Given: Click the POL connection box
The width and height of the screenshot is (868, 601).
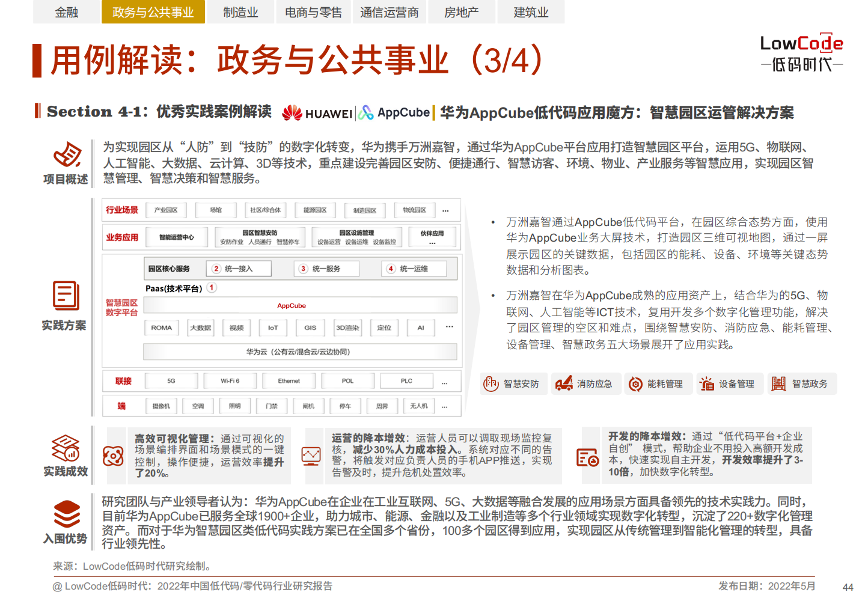Looking at the screenshot, I should [x=348, y=381].
